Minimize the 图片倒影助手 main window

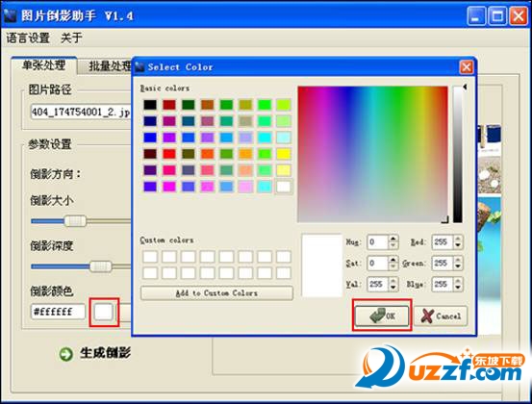(x=476, y=15)
